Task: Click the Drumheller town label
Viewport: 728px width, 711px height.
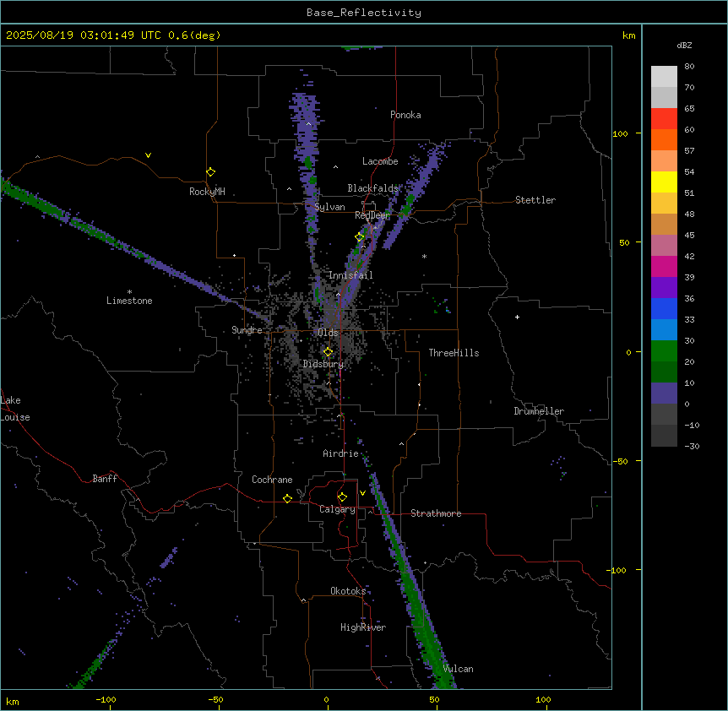Action: pyautogui.click(x=539, y=411)
